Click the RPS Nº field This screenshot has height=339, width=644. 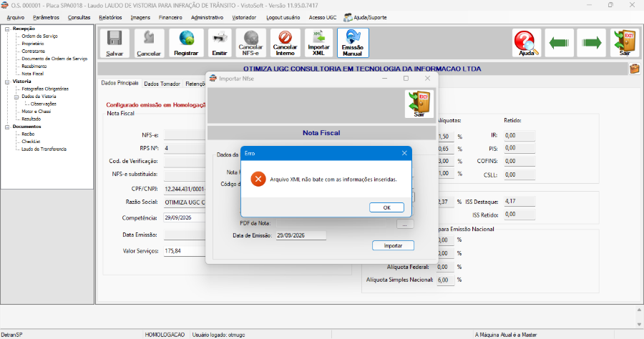185,148
